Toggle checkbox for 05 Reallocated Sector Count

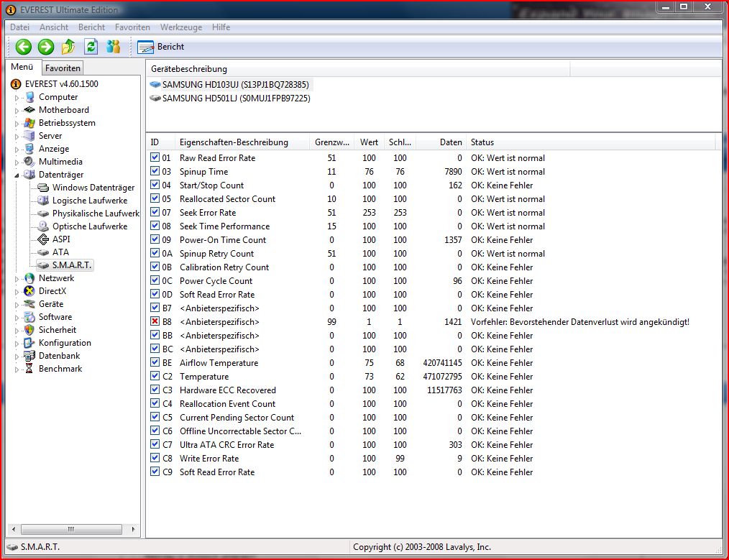[155, 198]
